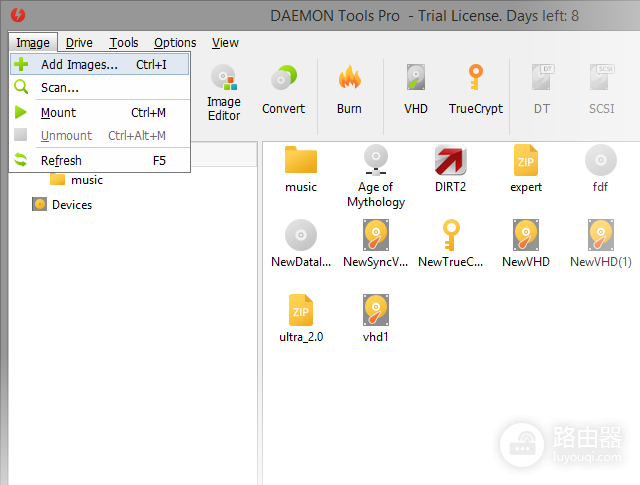Open the Image menu

[33, 42]
